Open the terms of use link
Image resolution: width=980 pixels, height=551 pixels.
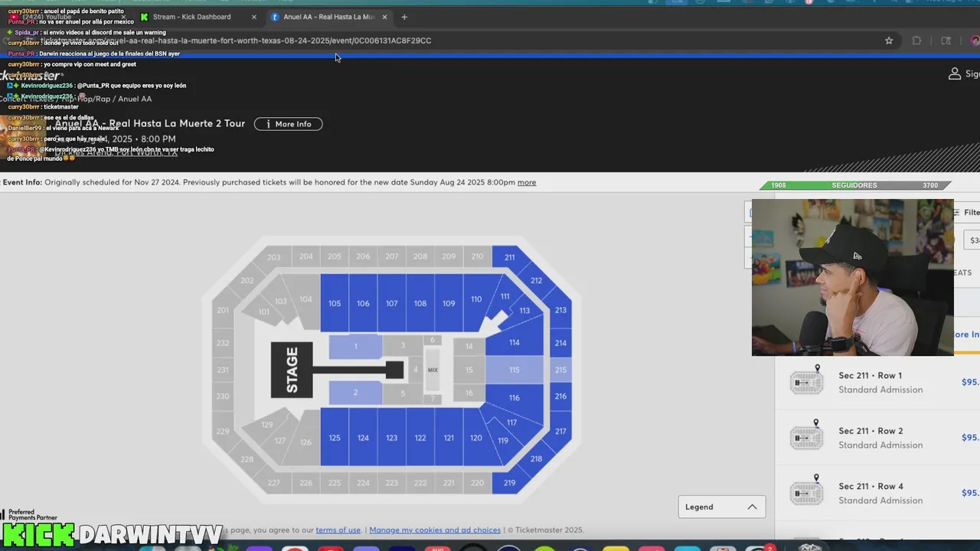338,530
